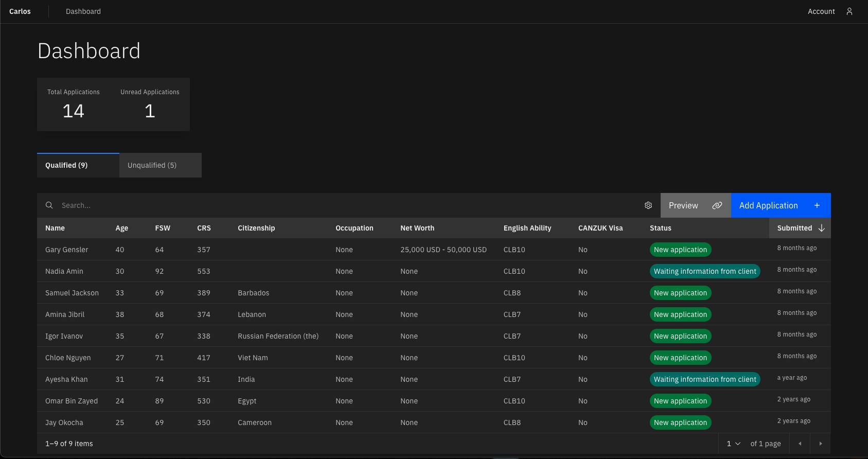This screenshot has height=459, width=868.
Task: Click the search magnifier icon
Action: 49,205
